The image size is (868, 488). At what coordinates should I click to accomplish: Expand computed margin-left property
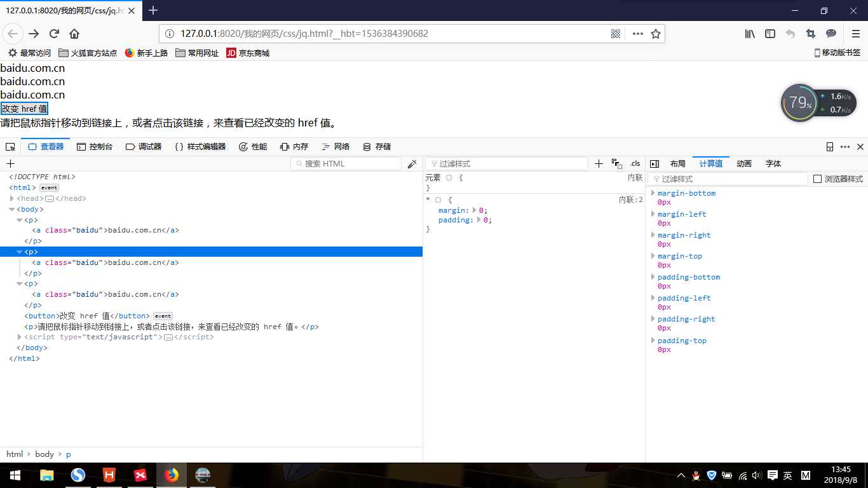[x=653, y=214]
